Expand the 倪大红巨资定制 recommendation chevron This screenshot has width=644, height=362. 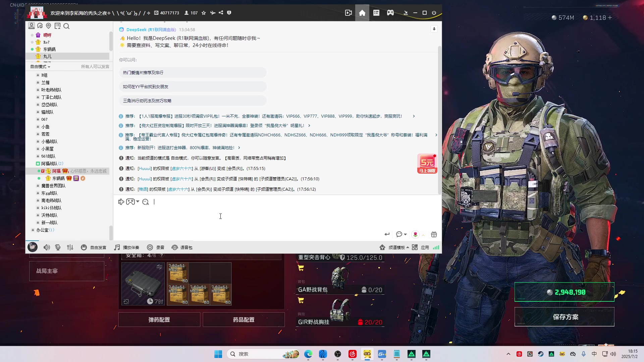point(309,126)
